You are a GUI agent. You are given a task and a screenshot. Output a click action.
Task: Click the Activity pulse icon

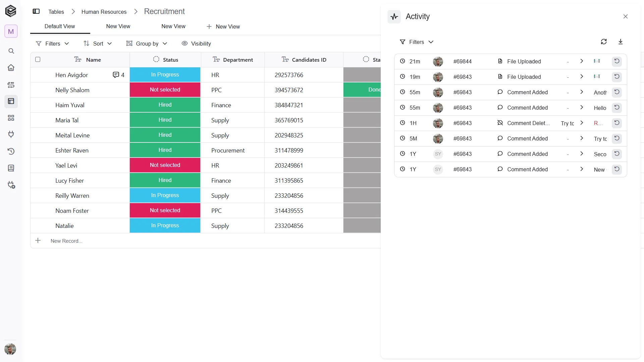[x=394, y=16]
